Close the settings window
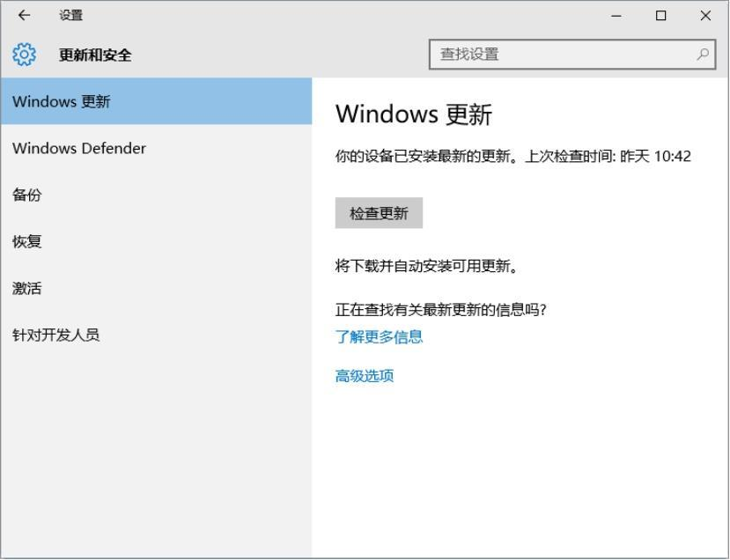 [705, 16]
